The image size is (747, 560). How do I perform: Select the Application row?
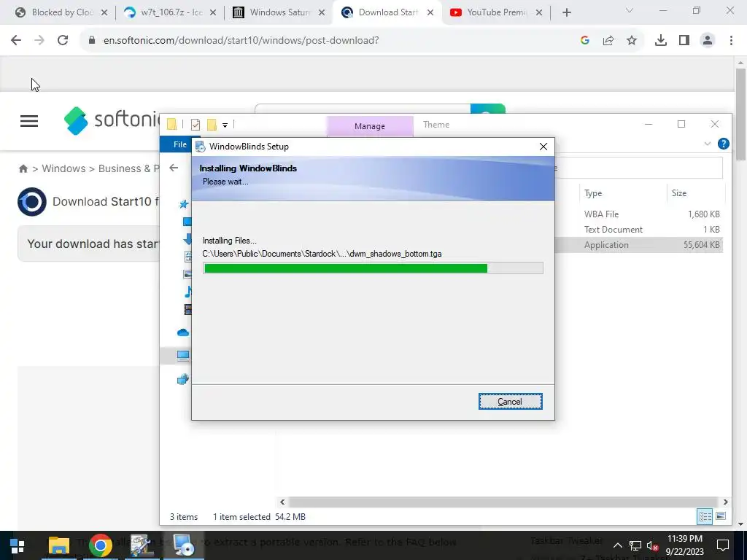tap(638, 245)
